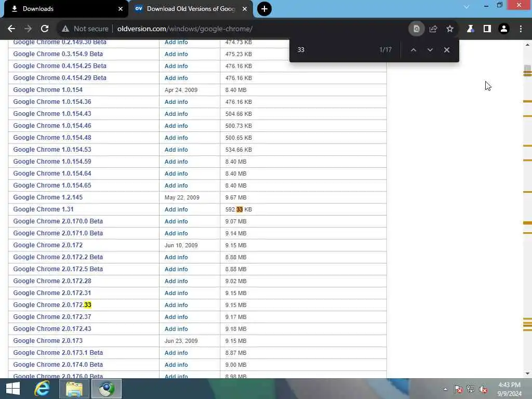532x399 pixels.
Task: Close the Downloads tab
Action: pos(121,9)
